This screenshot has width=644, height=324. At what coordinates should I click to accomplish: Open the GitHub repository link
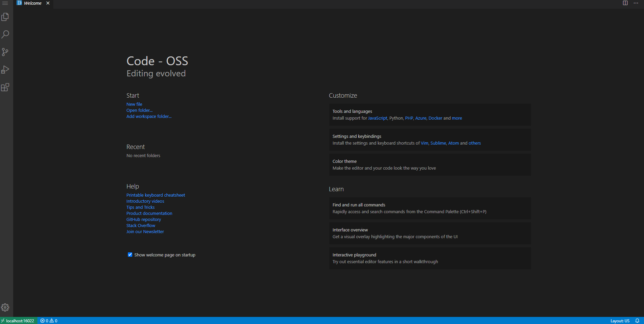tap(144, 220)
